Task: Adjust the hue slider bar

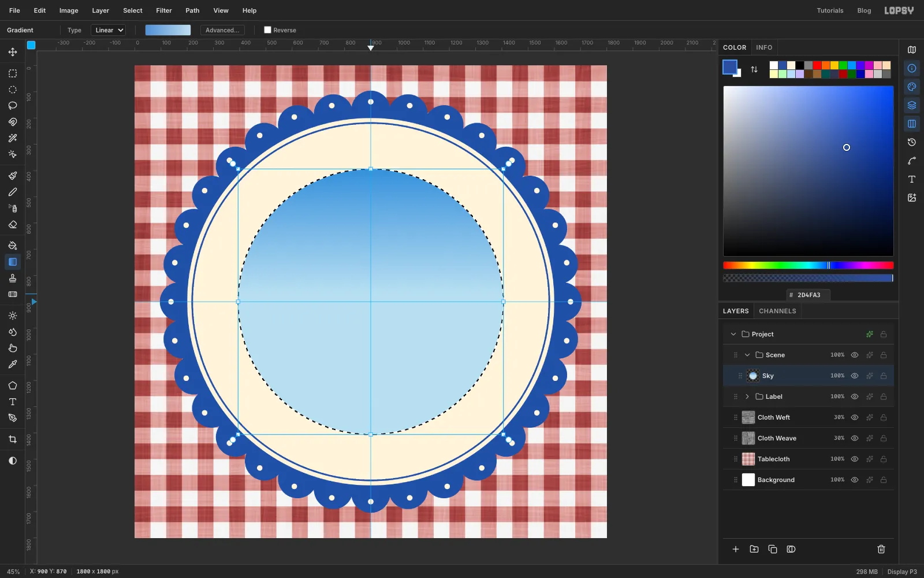Action: coord(808,265)
